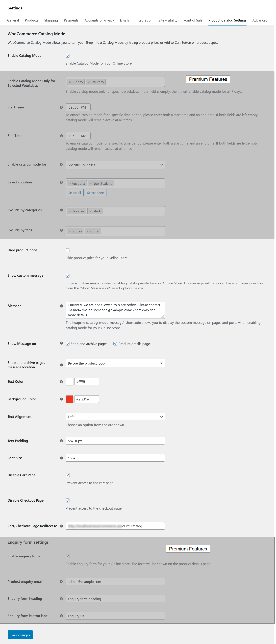Switch to the Shipping settings tab
Image resolution: width=276 pixels, height=644 pixels.
point(51,21)
